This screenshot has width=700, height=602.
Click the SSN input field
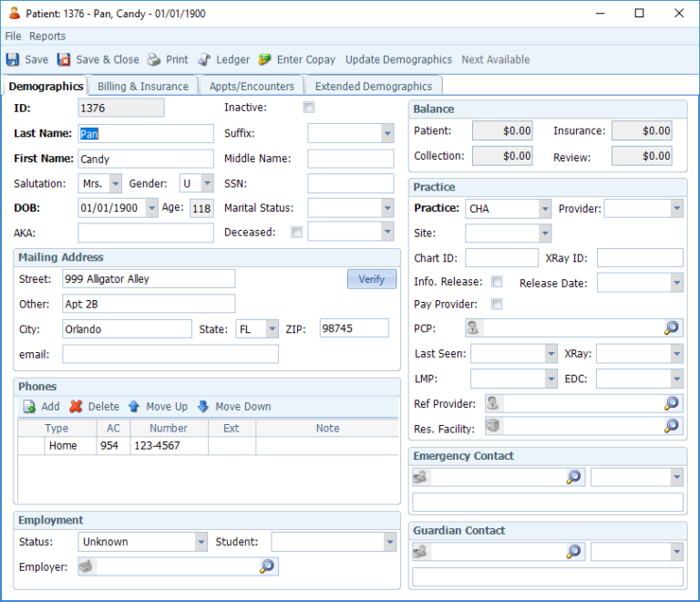tap(350, 183)
